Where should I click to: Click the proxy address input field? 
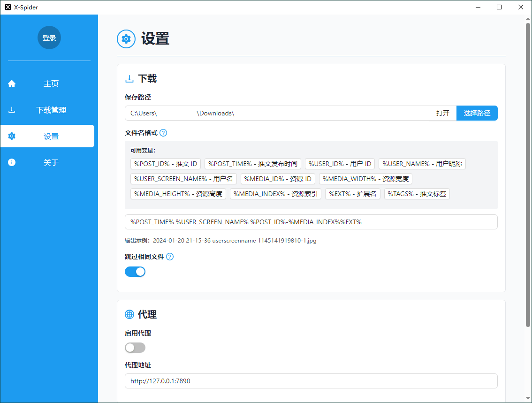pos(311,381)
